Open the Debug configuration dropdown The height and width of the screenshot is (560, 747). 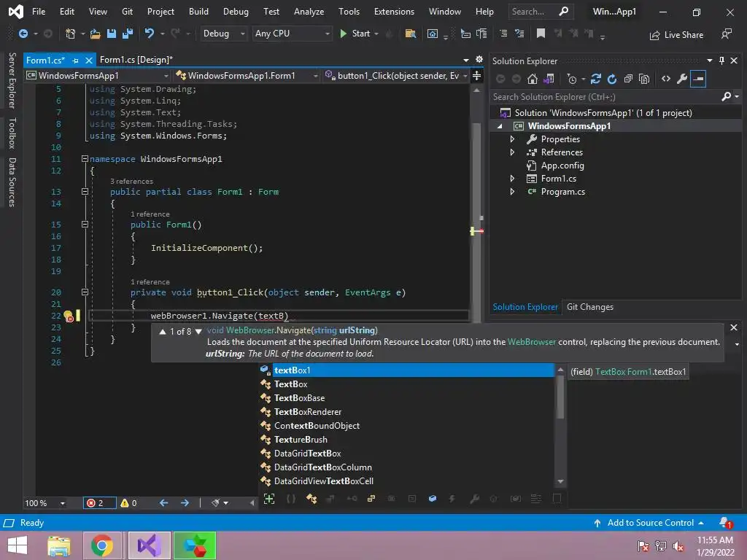(x=224, y=34)
